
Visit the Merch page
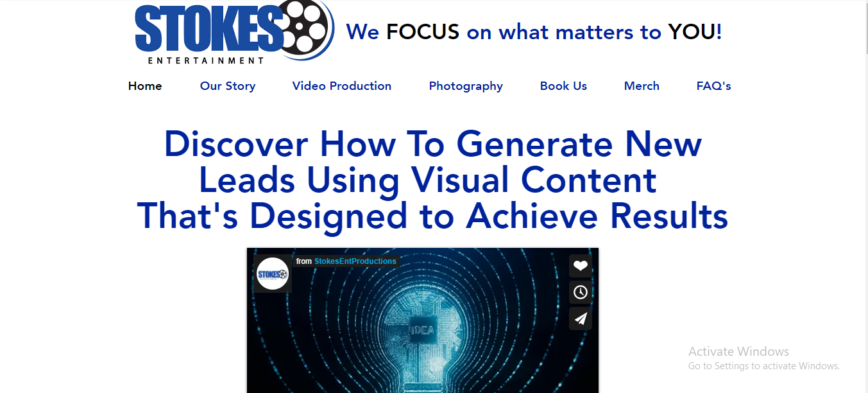(642, 86)
